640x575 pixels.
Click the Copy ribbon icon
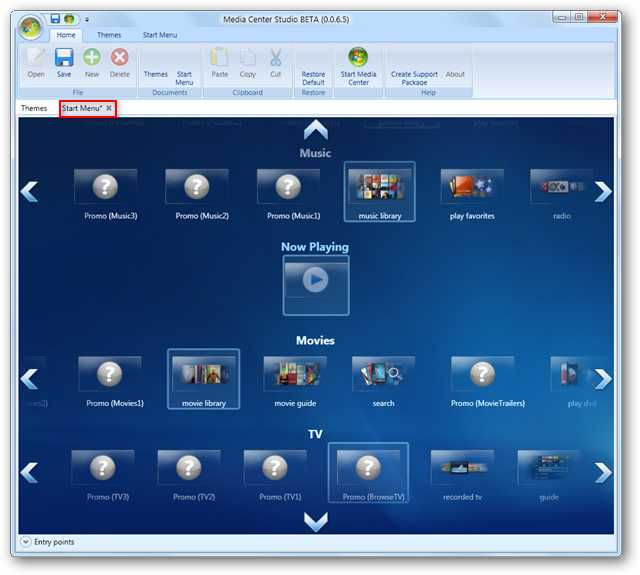pyautogui.click(x=247, y=63)
